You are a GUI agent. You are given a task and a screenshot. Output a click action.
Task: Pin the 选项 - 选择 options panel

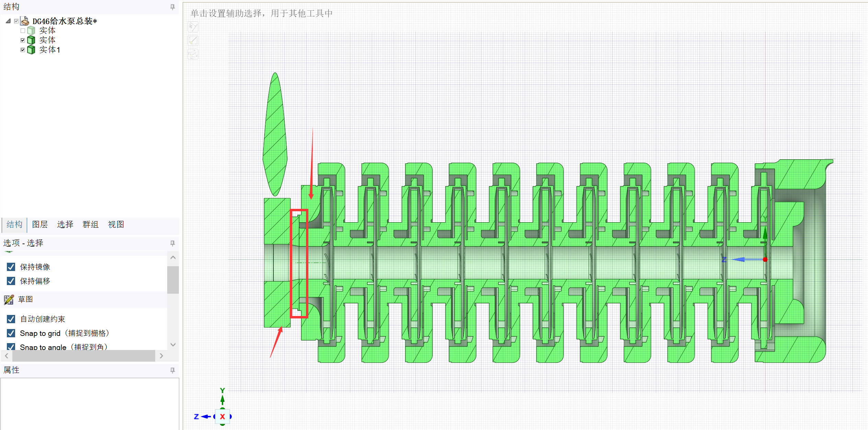click(x=172, y=243)
